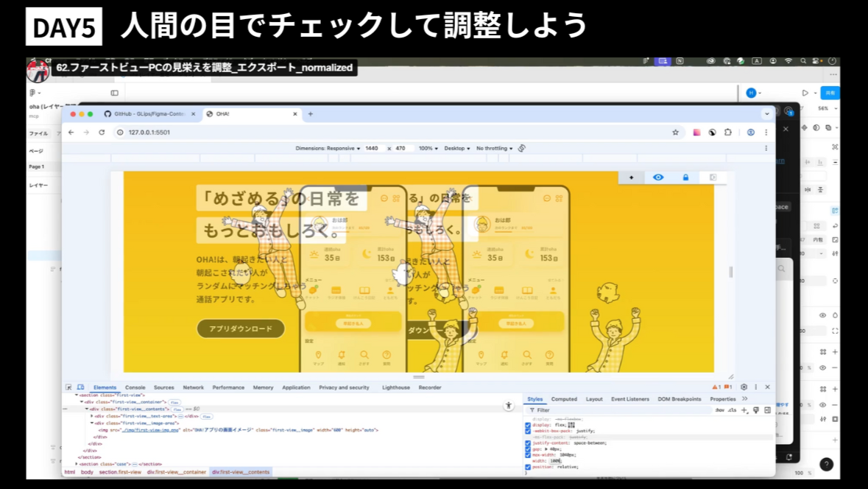Image resolution: width=868 pixels, height=489 pixels.
Task: Click the rotate orientation icon near No throttling
Action: click(x=521, y=148)
